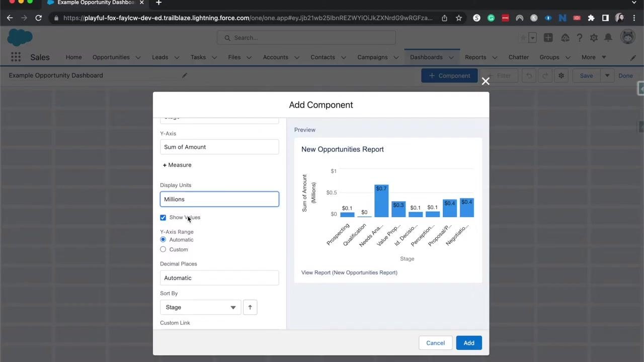The height and width of the screenshot is (362, 644).
Task: Click the favorites star in Salesforce header
Action: tap(523, 38)
